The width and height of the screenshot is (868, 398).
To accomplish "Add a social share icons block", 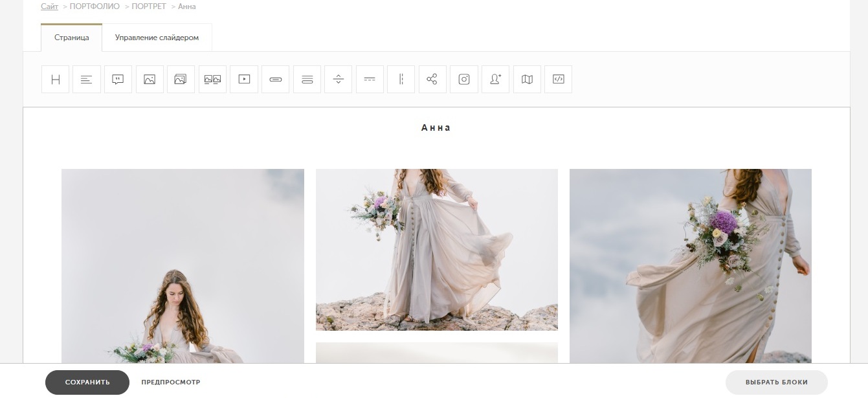I will point(432,80).
